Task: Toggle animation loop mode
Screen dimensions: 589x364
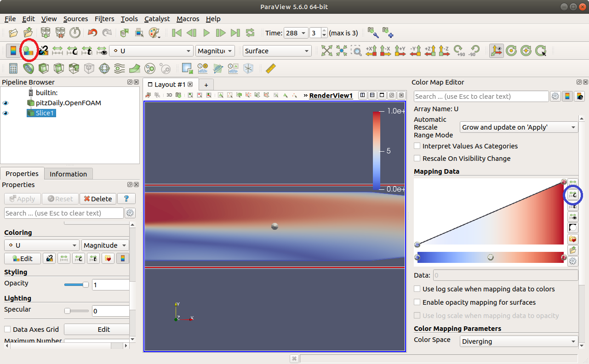Action: click(250, 33)
